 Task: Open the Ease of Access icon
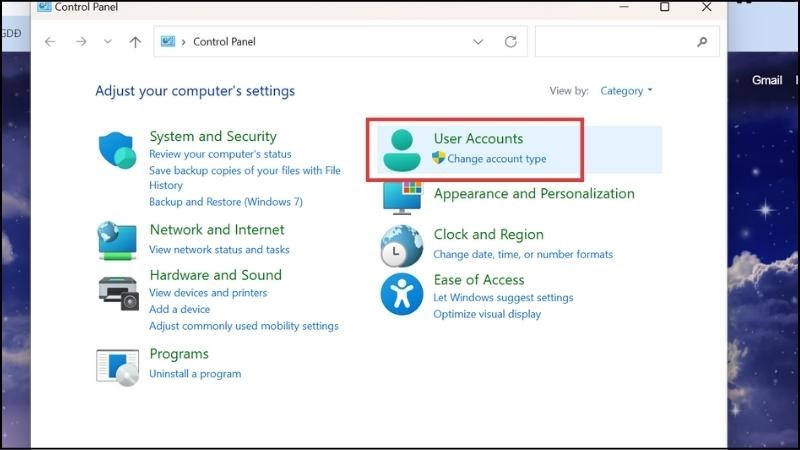pyautogui.click(x=402, y=294)
